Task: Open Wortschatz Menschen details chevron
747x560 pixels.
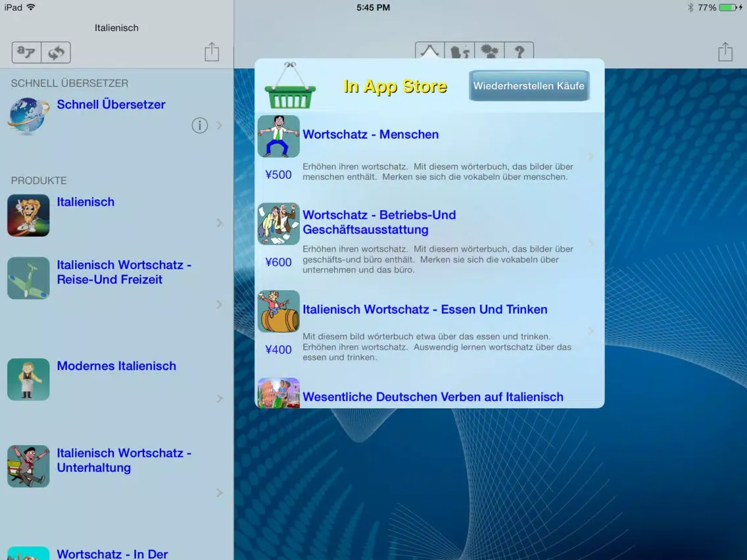Action: click(590, 156)
